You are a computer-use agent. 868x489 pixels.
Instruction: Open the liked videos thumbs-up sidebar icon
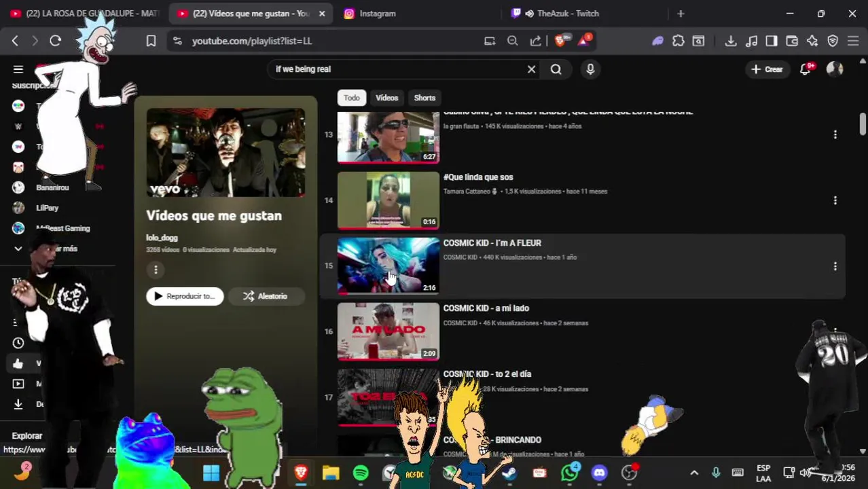point(18,363)
